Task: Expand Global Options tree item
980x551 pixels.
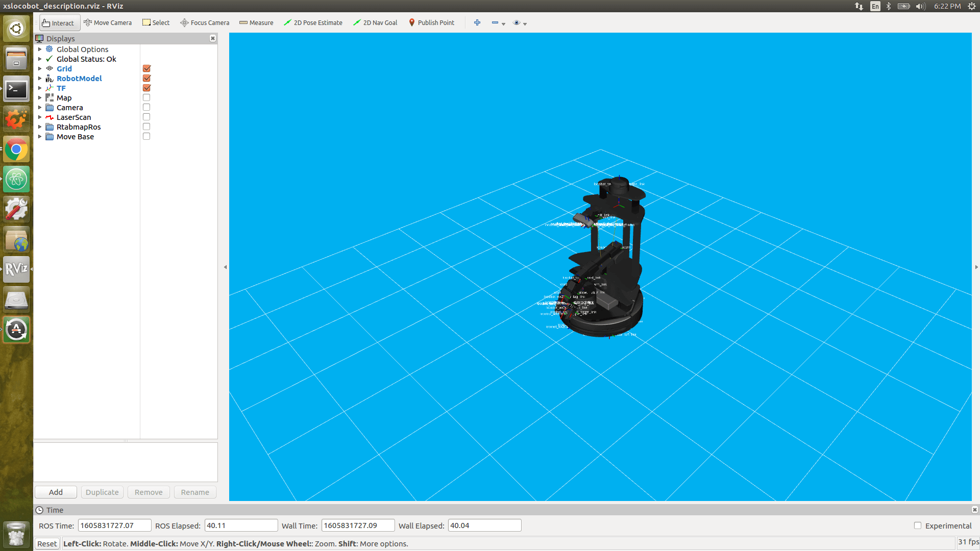Action: [x=40, y=49]
